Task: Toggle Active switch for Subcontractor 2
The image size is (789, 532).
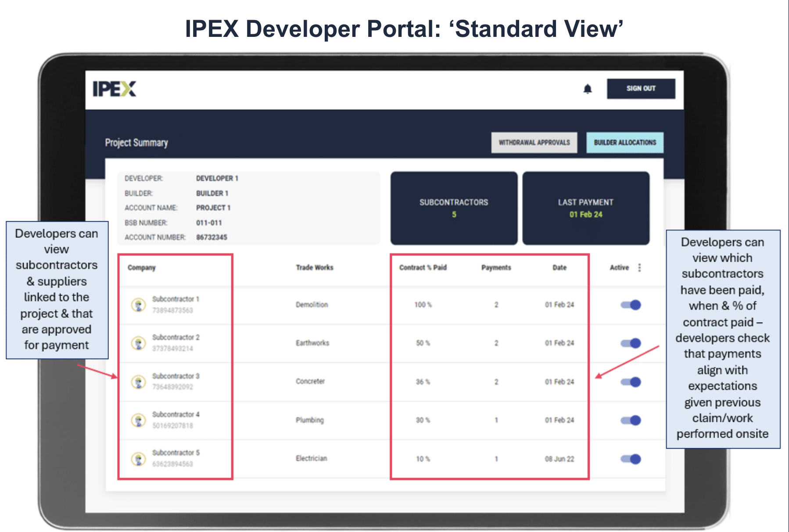Action: pyautogui.click(x=631, y=343)
